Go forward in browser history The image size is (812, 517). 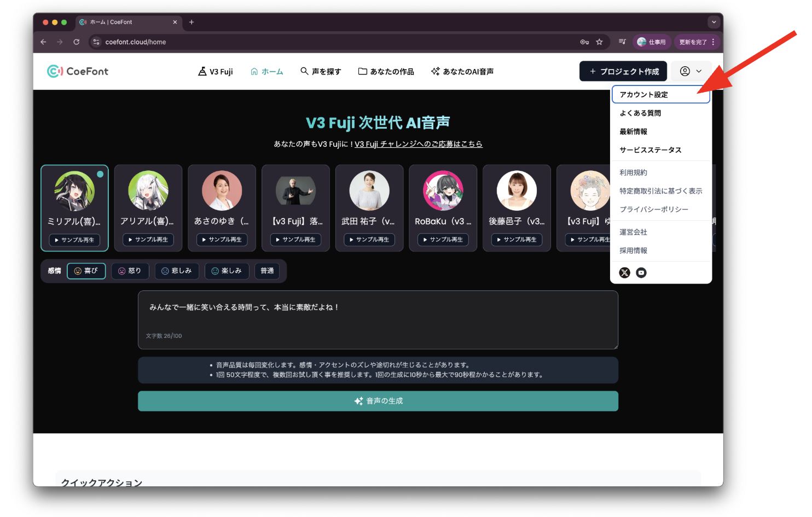(x=60, y=42)
